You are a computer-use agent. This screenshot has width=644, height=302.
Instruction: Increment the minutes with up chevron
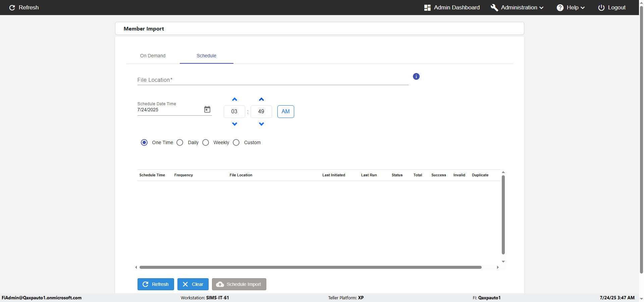coord(261,100)
